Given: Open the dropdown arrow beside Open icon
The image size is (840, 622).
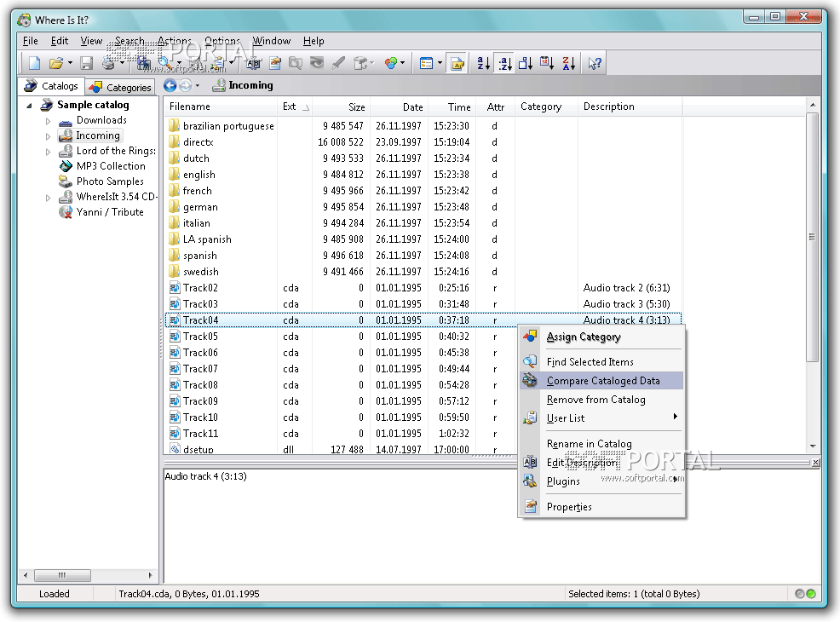Looking at the screenshot, I should [70, 63].
